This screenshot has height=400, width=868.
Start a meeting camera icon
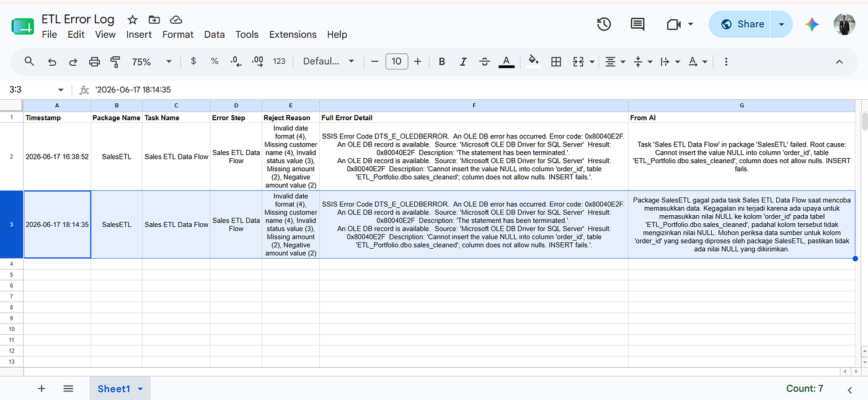[x=674, y=24]
